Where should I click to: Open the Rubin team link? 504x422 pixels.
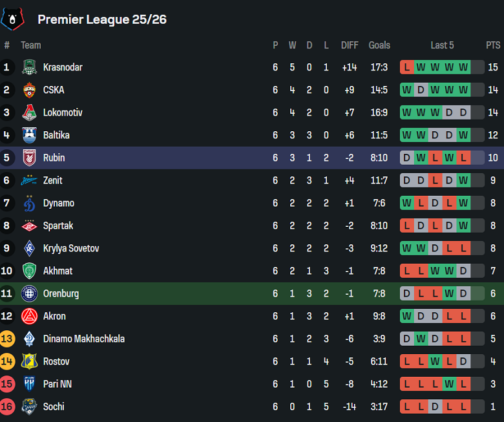pos(54,158)
